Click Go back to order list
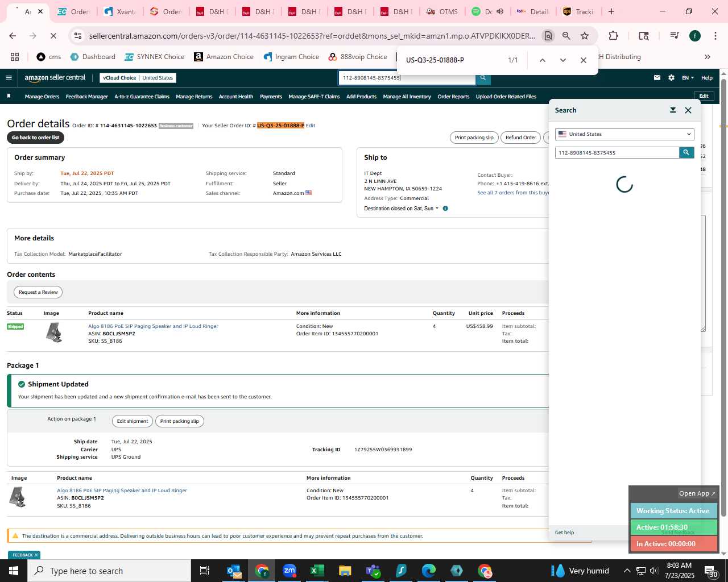 (35, 138)
